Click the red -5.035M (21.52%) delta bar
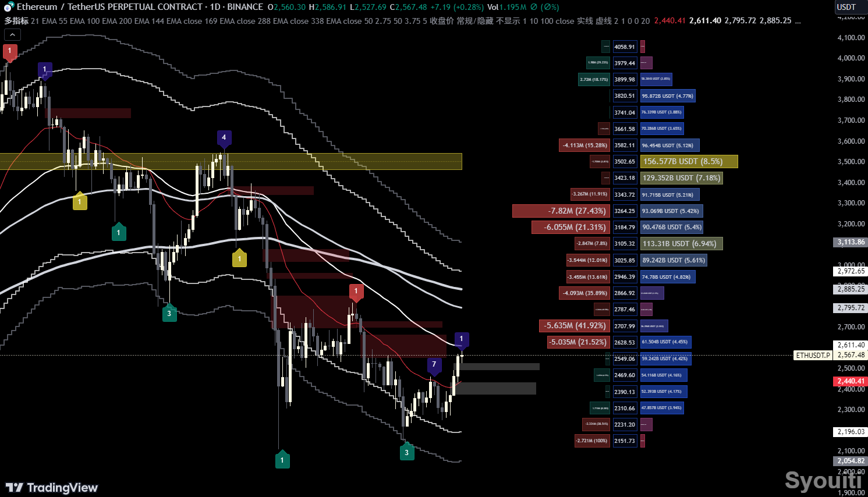 pyautogui.click(x=579, y=342)
